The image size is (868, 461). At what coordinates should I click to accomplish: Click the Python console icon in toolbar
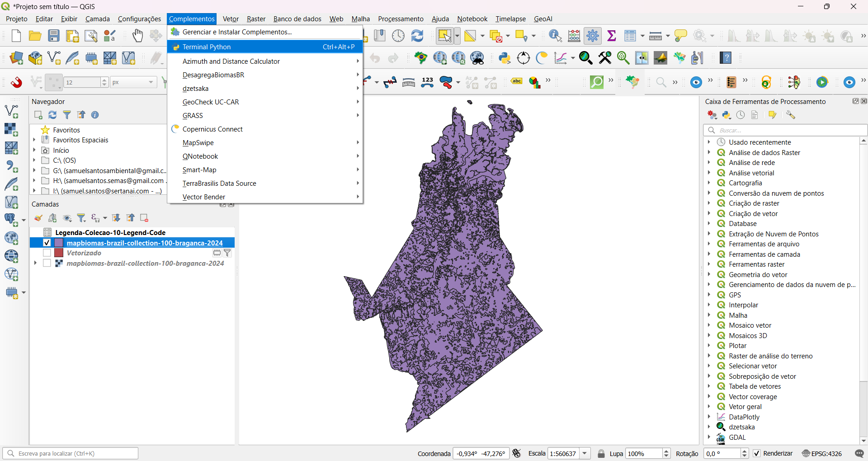point(505,58)
